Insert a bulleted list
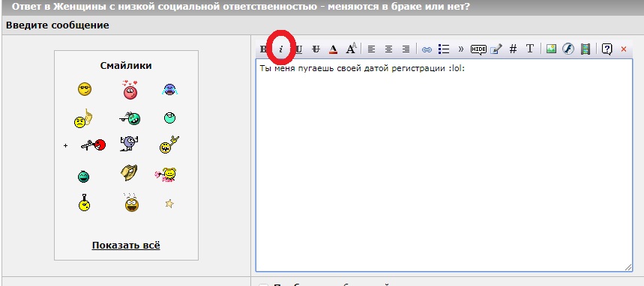This screenshot has height=286, width=644. [444, 49]
